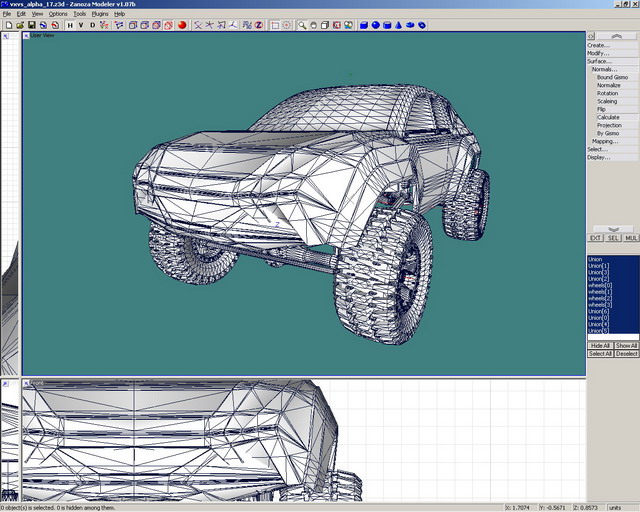Click the New file toolbar icon
This screenshot has height=512, width=640.
pos(7,25)
